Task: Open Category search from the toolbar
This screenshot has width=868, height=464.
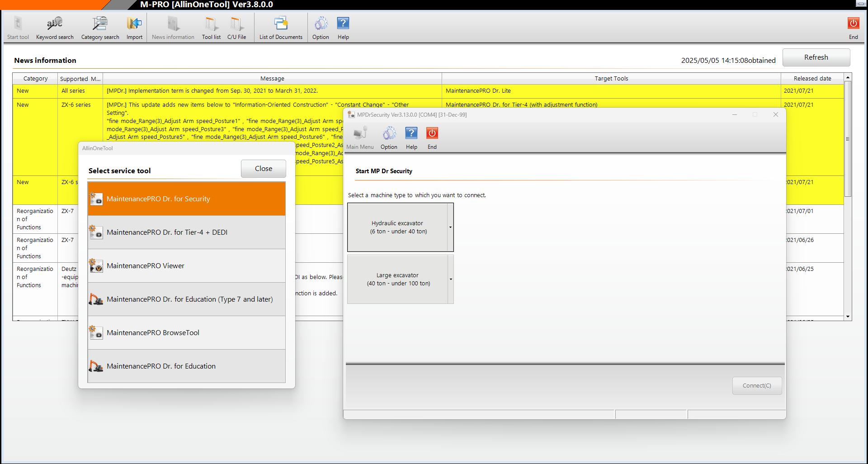Action: 100,28
